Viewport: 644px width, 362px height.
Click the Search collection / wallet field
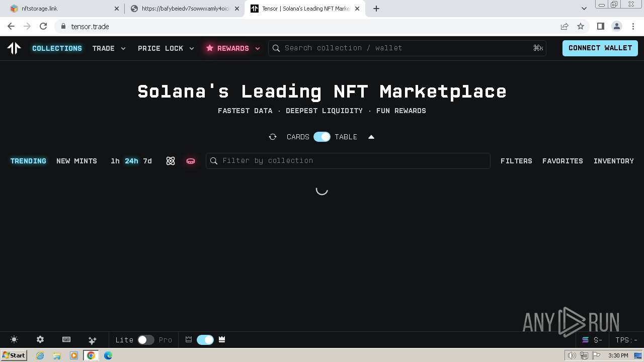[407, 48]
